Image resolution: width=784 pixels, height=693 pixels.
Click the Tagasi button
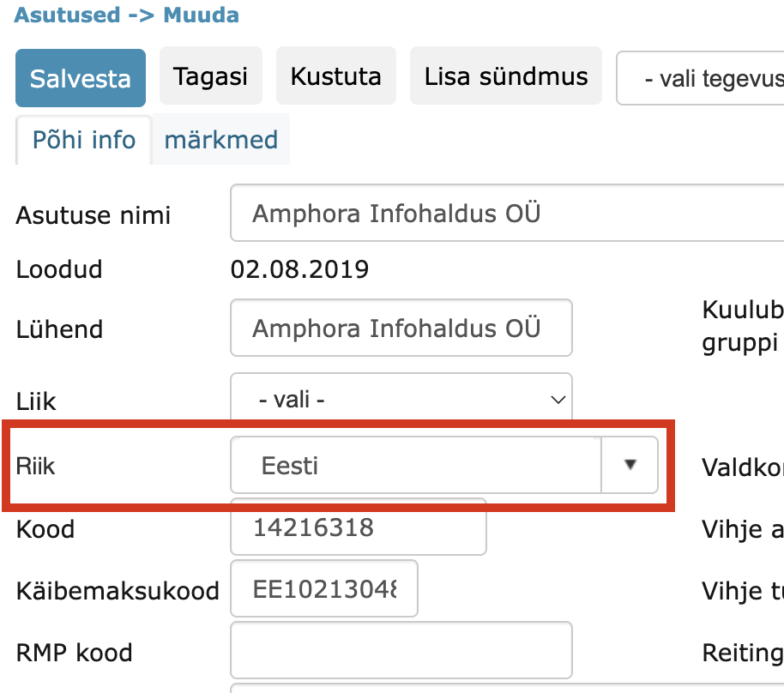pos(210,75)
